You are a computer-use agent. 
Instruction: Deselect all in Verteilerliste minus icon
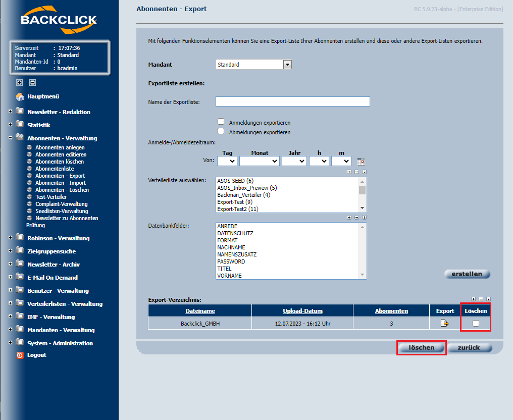(356, 172)
